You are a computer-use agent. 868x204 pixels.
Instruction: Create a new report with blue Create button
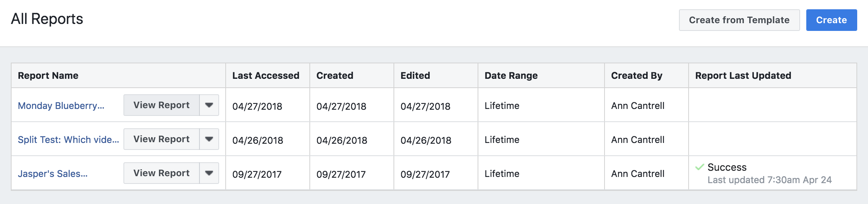(831, 20)
